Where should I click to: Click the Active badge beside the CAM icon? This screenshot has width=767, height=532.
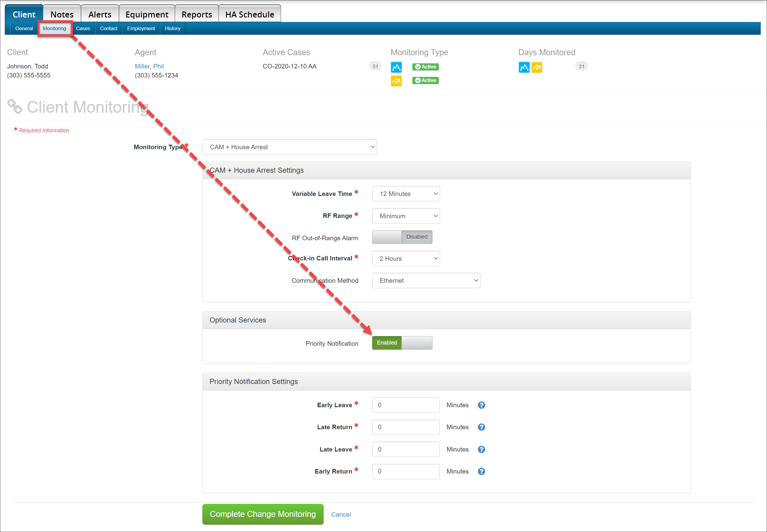pyautogui.click(x=425, y=67)
